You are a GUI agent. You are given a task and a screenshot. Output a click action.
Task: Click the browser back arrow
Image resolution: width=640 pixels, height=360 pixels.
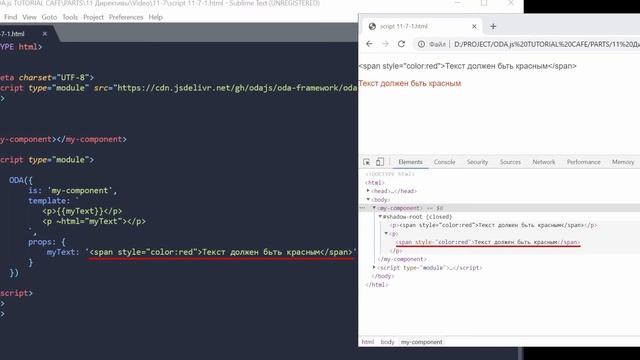369,44
